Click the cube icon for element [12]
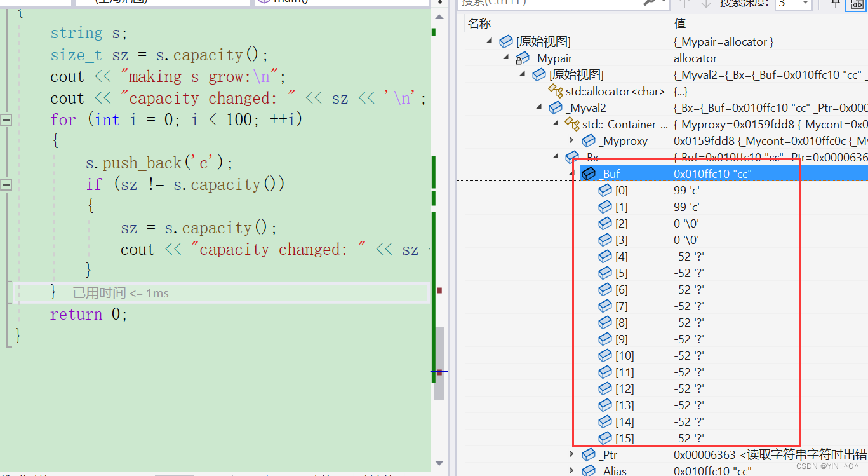The image size is (868, 476). pos(605,389)
